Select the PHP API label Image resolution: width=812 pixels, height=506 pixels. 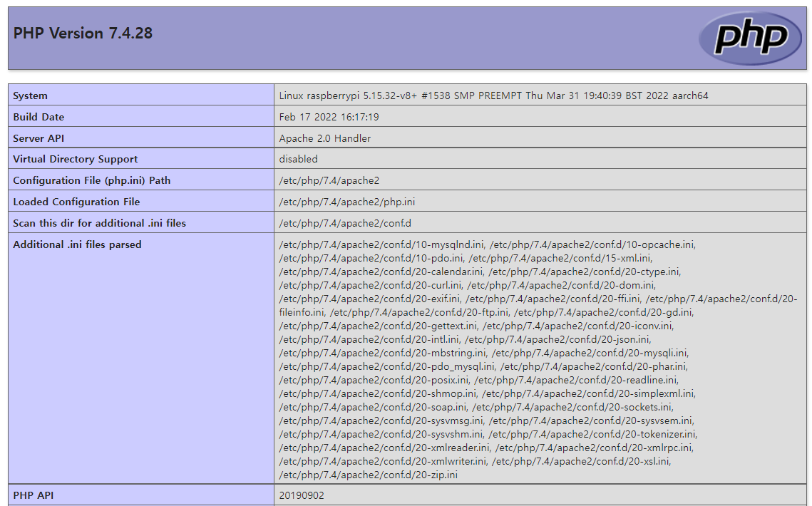(x=33, y=495)
